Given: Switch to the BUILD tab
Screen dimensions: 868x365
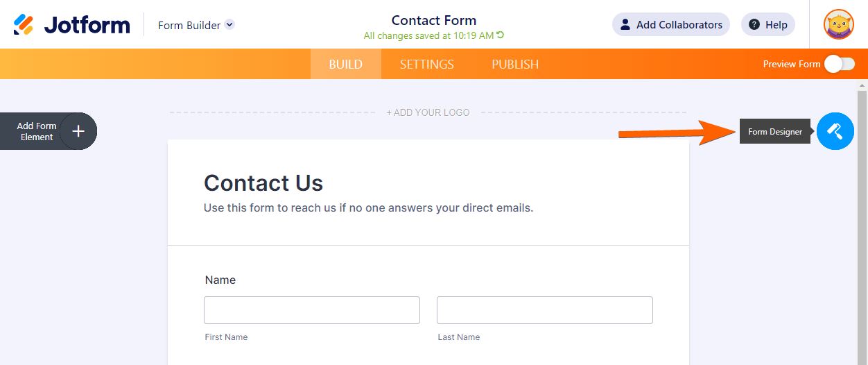Looking at the screenshot, I should tap(345, 65).
